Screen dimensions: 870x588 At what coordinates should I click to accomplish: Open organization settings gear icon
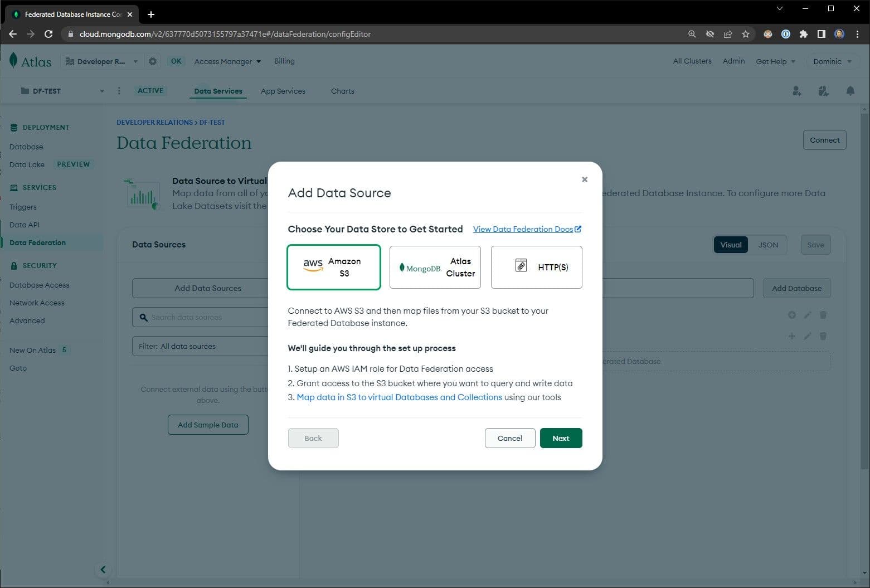click(x=153, y=61)
